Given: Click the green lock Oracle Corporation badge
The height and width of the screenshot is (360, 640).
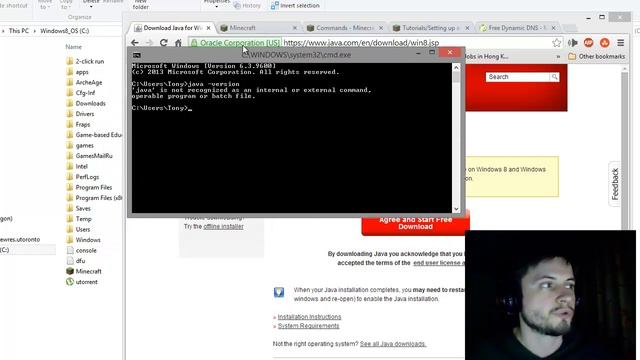Looking at the screenshot, I should point(236,42).
